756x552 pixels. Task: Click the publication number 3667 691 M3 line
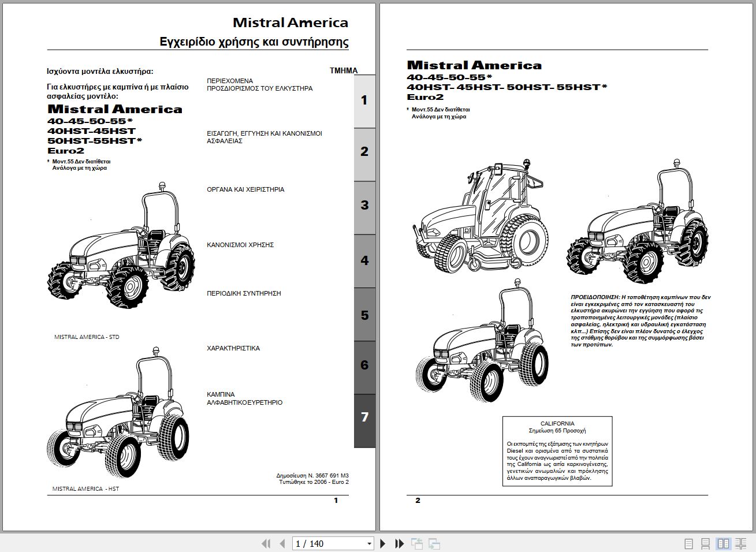pos(312,476)
